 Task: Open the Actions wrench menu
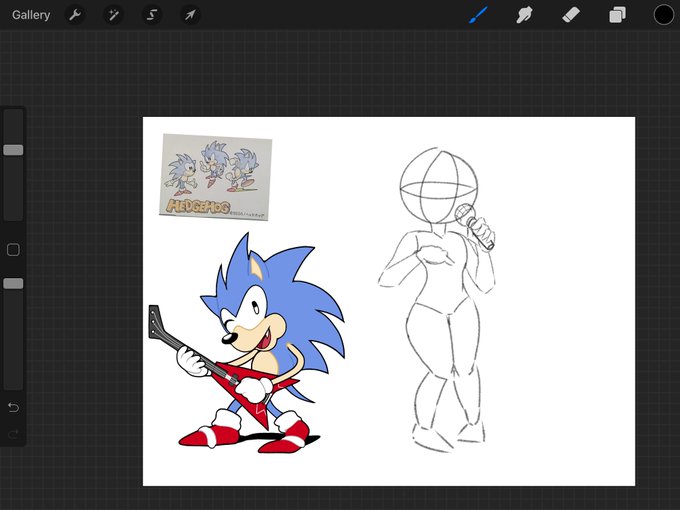pyautogui.click(x=75, y=15)
